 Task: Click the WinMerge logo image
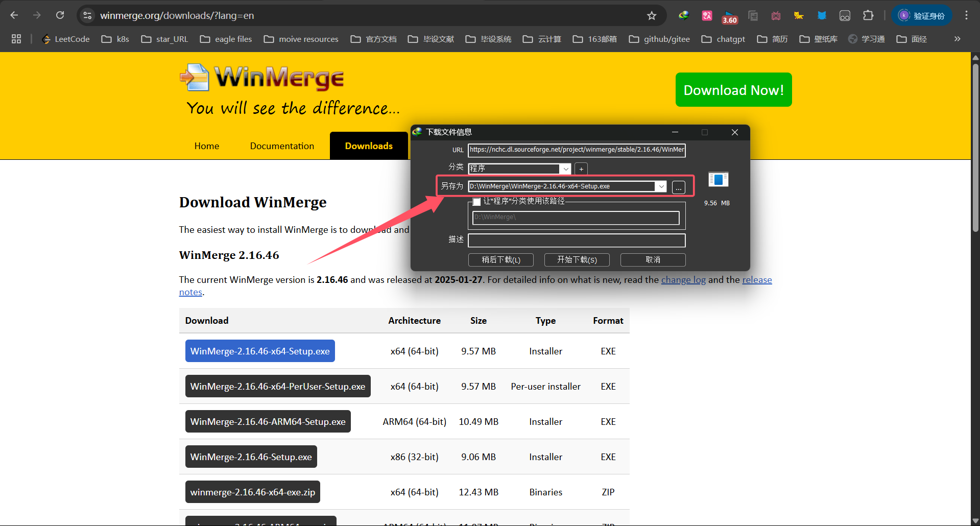tap(262, 78)
